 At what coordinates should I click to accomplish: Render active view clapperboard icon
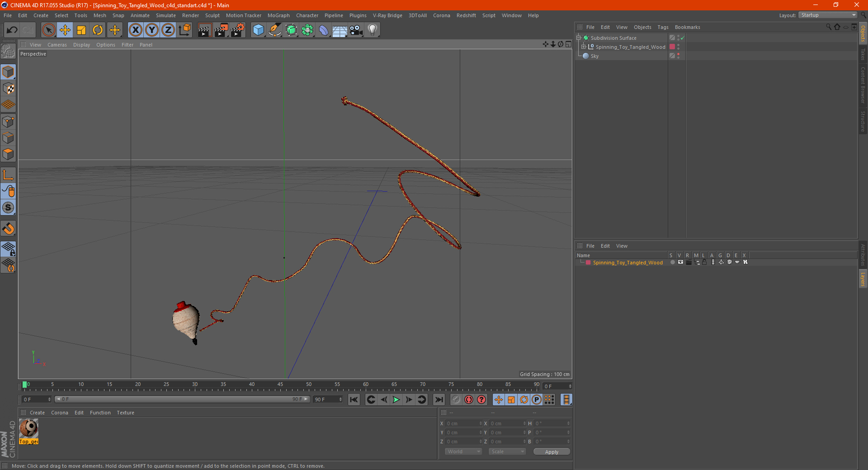pyautogui.click(x=204, y=30)
